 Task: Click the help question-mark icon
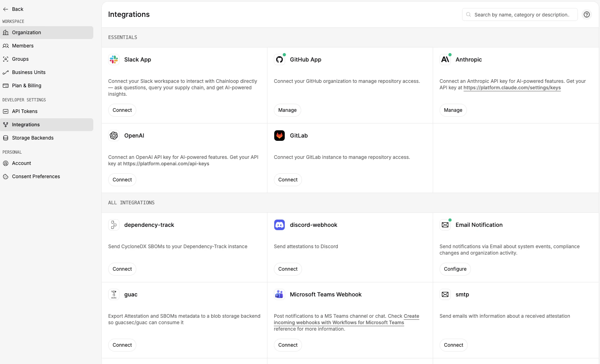(x=587, y=14)
